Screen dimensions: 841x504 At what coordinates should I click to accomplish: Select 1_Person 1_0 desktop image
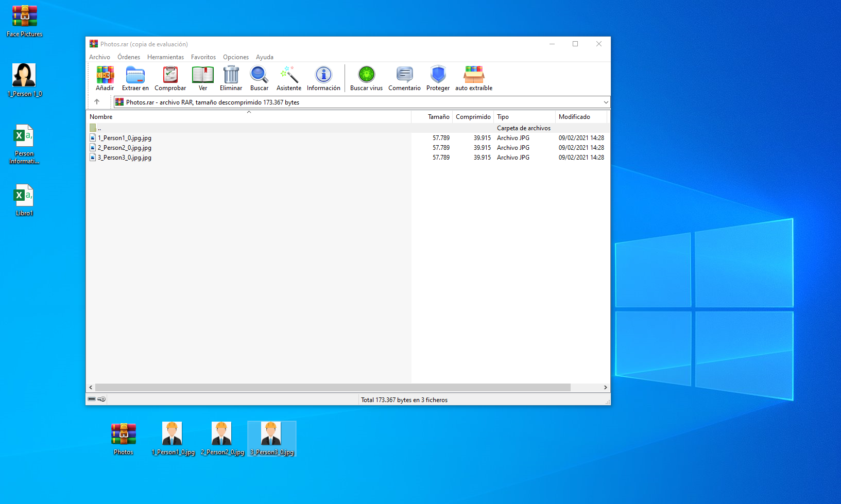pos(24,80)
